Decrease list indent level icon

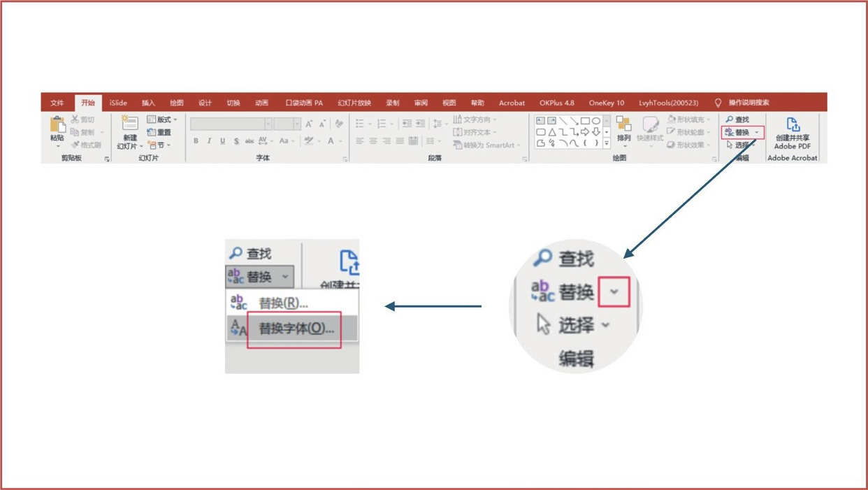[x=406, y=124]
